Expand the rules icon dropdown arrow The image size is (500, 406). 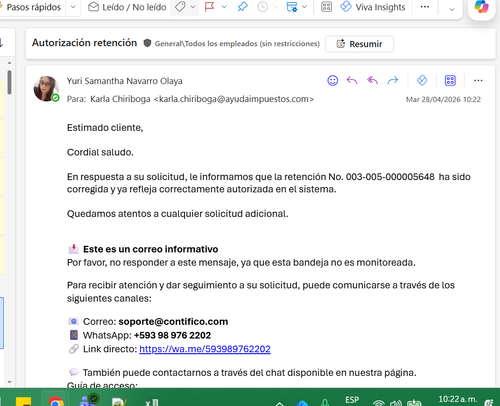[x=304, y=7]
